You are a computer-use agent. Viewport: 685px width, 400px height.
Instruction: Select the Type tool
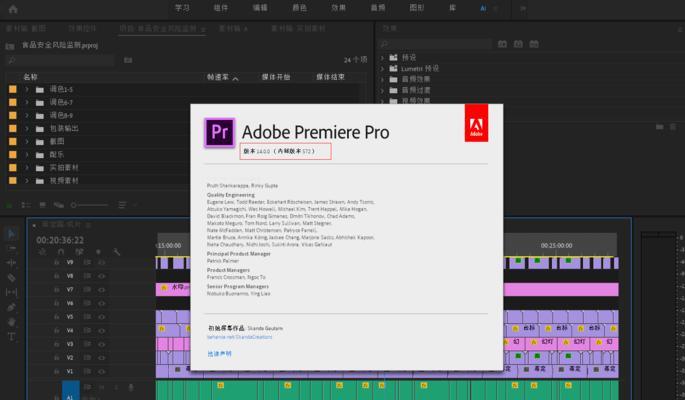12,336
